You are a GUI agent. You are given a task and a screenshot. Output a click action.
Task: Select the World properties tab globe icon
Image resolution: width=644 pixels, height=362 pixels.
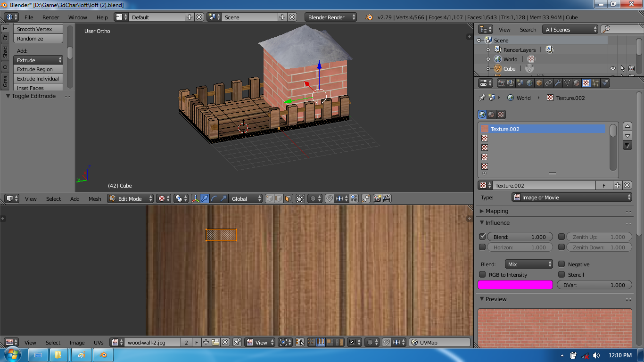click(x=528, y=82)
